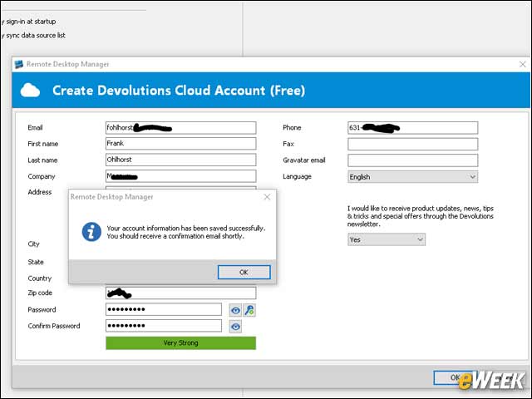This screenshot has height=399, width=532.
Task: Reveal the Confirm Password field with its eye icon
Action: 235,327
